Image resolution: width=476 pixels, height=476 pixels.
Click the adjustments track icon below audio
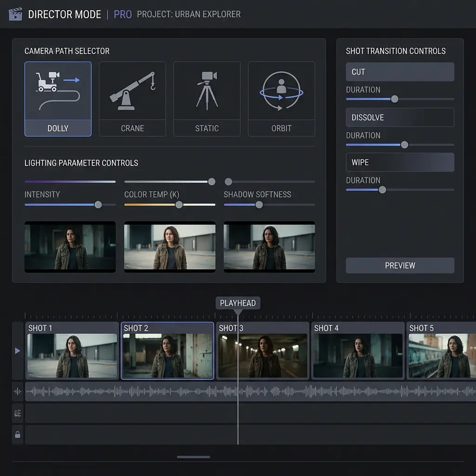[x=17, y=413]
